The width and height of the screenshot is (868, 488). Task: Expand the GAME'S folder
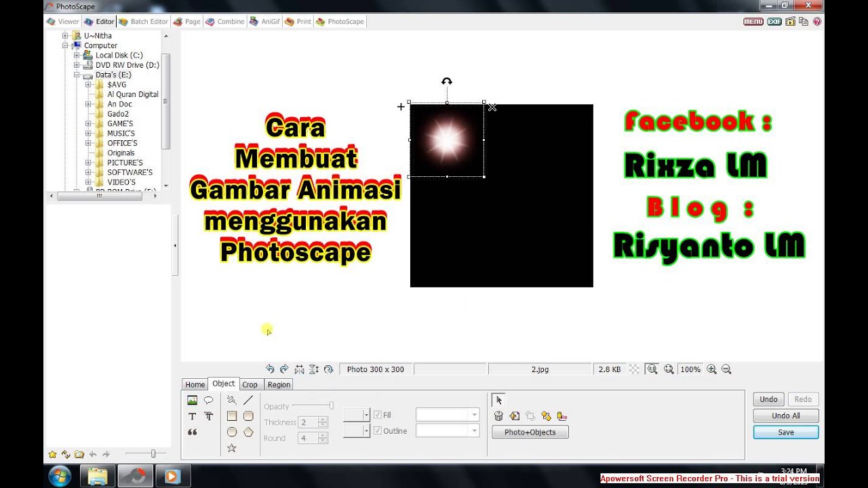click(x=88, y=123)
